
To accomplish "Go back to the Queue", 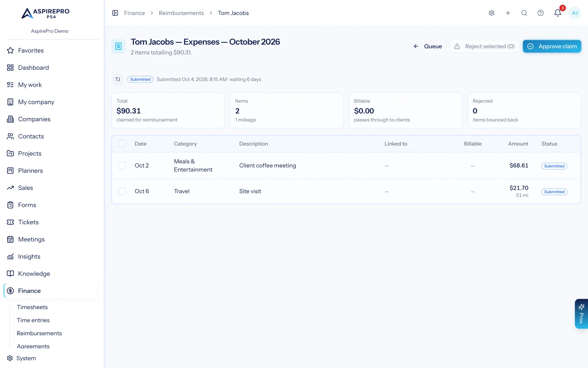I will [428, 46].
